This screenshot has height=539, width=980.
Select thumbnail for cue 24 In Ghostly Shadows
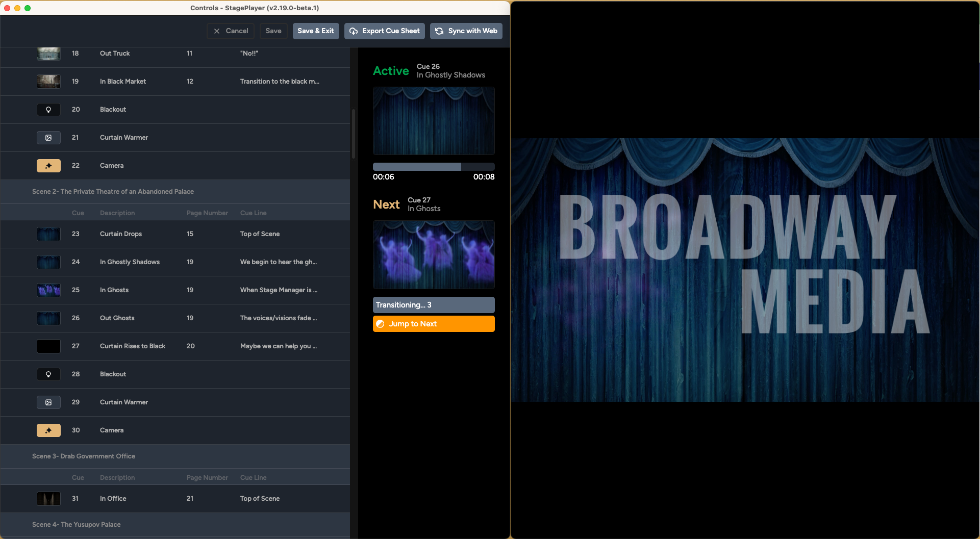(48, 262)
